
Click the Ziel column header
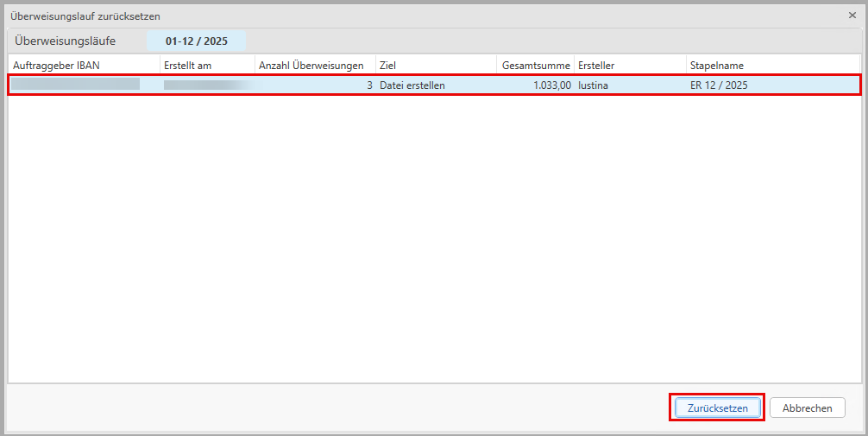(x=436, y=65)
